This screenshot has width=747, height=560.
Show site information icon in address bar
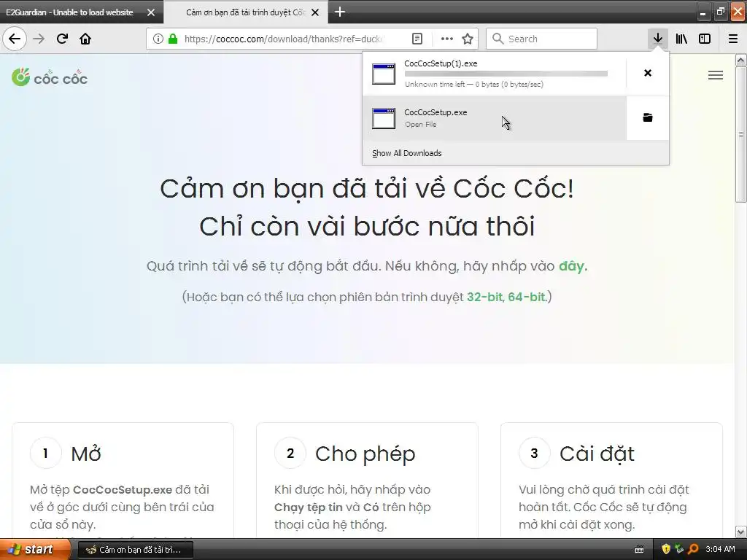158,39
